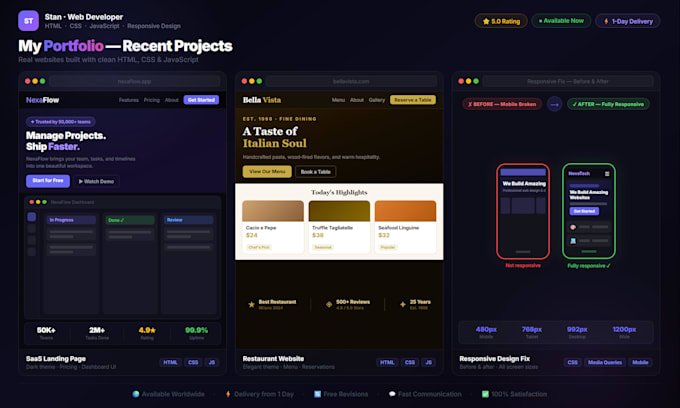Click the 100% Satisfaction checkmark icon
The image size is (680, 408).
point(485,394)
